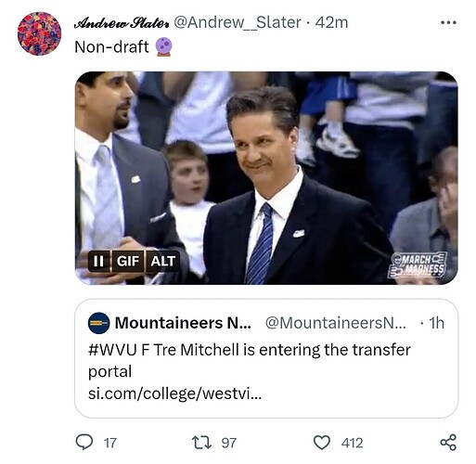Open the 42m tweet timestamp

click(331, 22)
